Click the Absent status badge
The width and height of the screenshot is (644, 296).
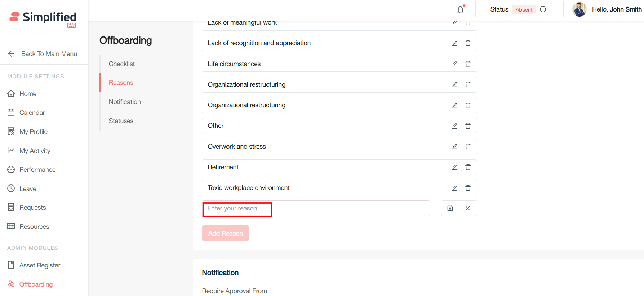click(x=524, y=10)
